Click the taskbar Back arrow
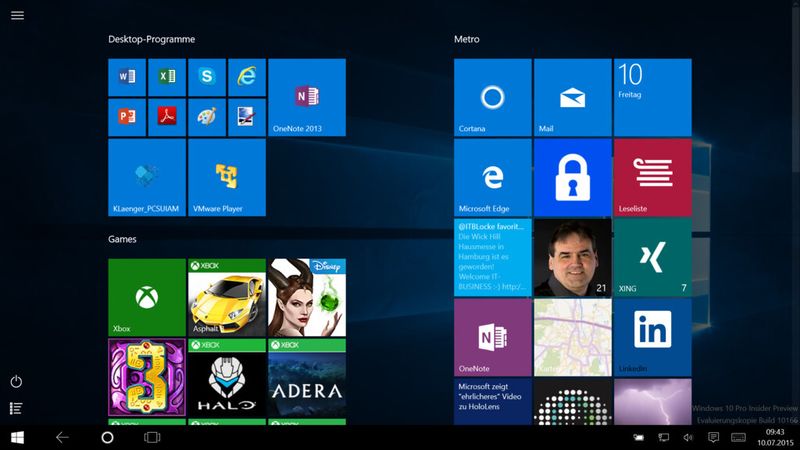The image size is (800, 450). [62, 437]
